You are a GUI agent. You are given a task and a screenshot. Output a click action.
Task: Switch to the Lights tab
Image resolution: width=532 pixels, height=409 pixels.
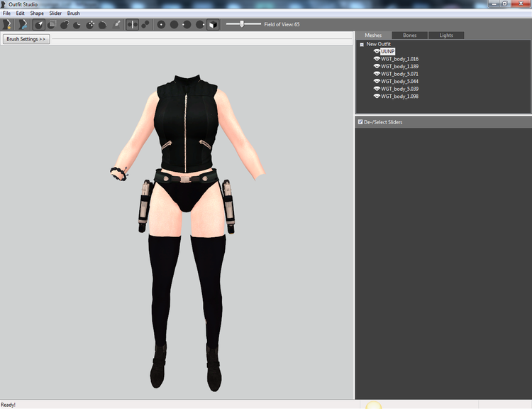[x=446, y=36]
